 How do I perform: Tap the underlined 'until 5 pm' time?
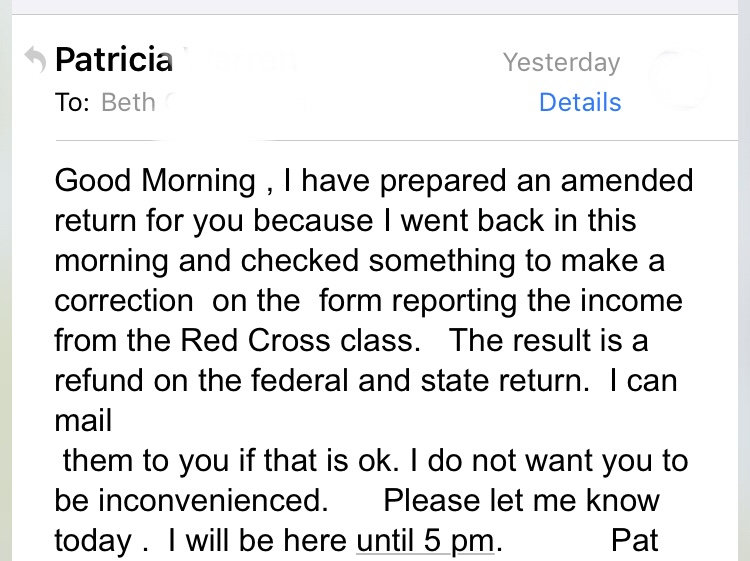point(427,541)
